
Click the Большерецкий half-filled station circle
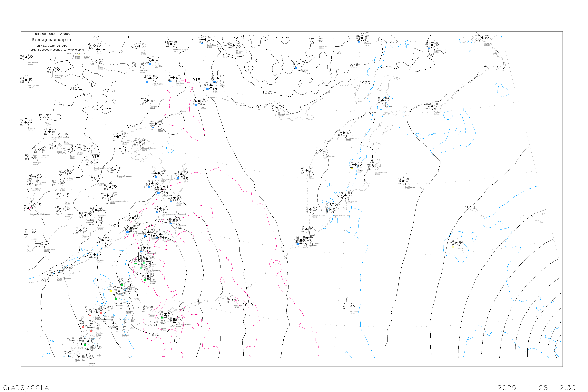click(x=310, y=210)
